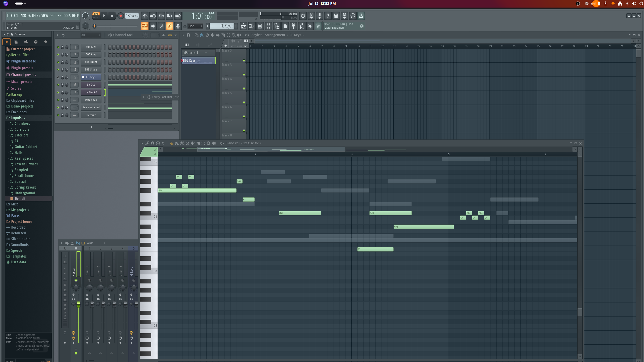644x362 pixels.
Task: Mute the 808 HiHat channel with its green LED
Action: coord(58,62)
